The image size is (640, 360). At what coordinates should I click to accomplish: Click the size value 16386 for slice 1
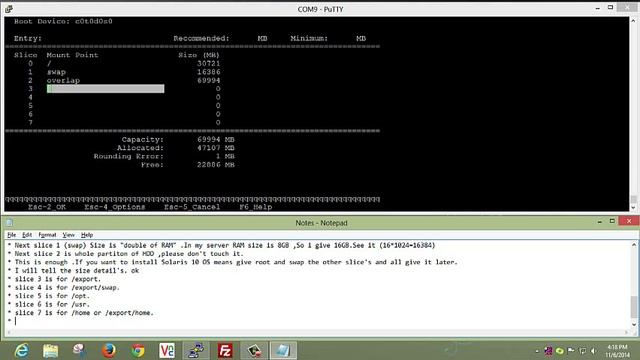tap(209, 72)
